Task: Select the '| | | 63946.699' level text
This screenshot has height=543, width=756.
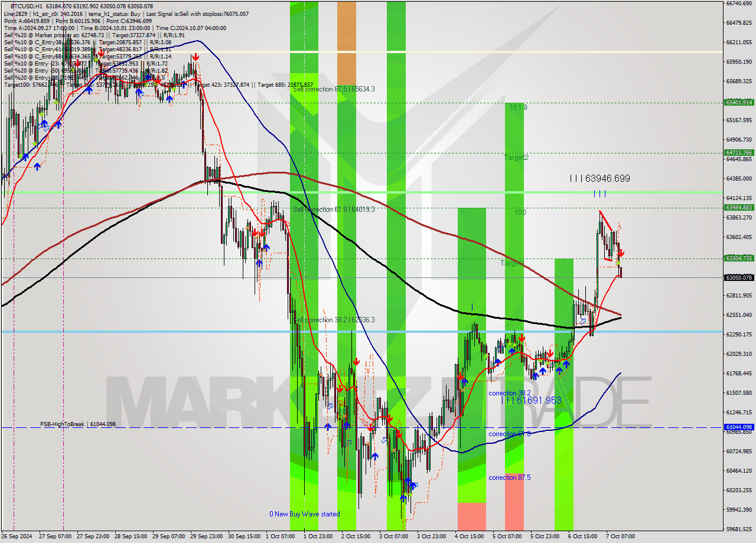Action: click(600, 178)
